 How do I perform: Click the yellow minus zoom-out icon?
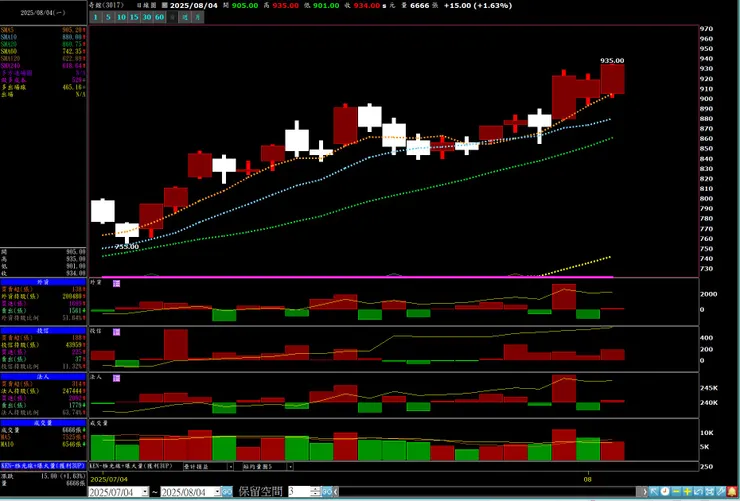(676, 492)
